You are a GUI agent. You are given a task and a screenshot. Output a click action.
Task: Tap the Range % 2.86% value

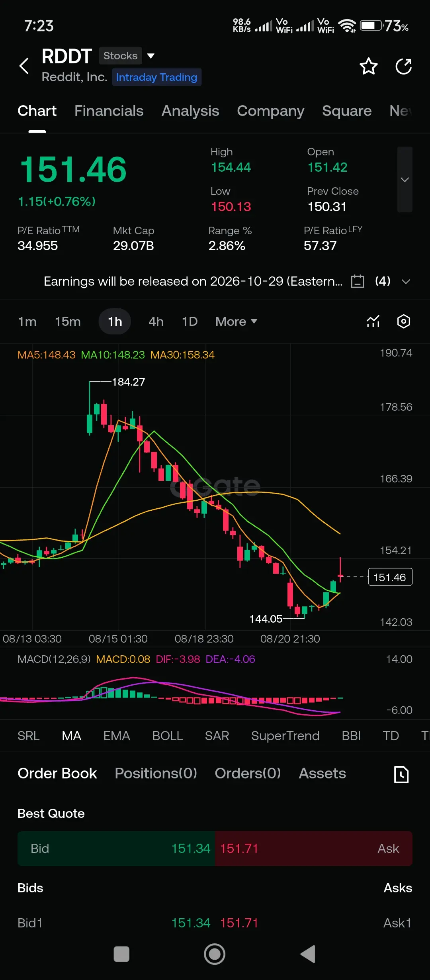227,246
